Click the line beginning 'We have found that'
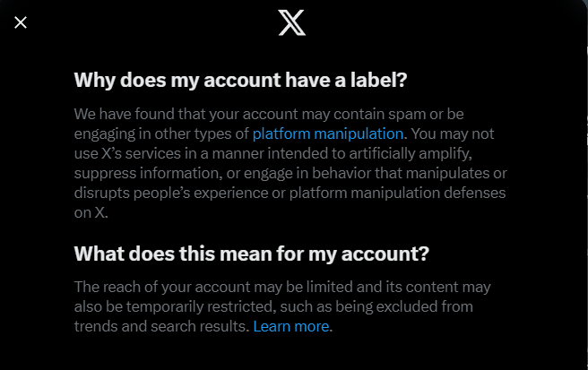 [x=269, y=114]
